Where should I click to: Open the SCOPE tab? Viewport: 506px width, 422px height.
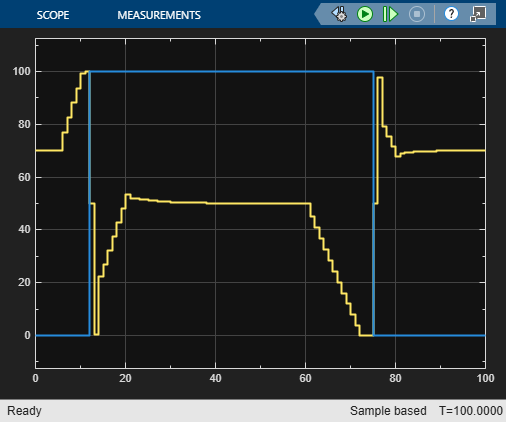click(x=53, y=15)
